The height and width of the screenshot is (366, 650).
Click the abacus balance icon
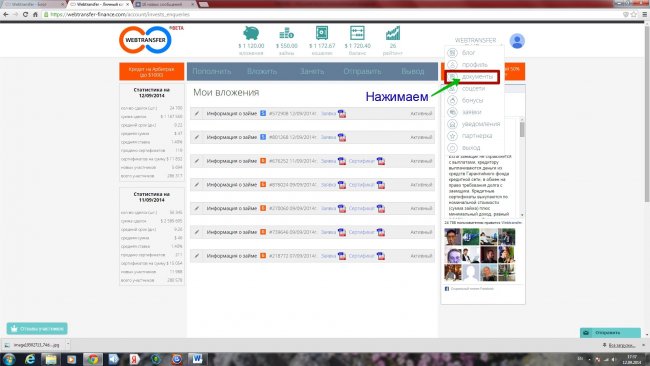pyautogui.click(x=357, y=33)
